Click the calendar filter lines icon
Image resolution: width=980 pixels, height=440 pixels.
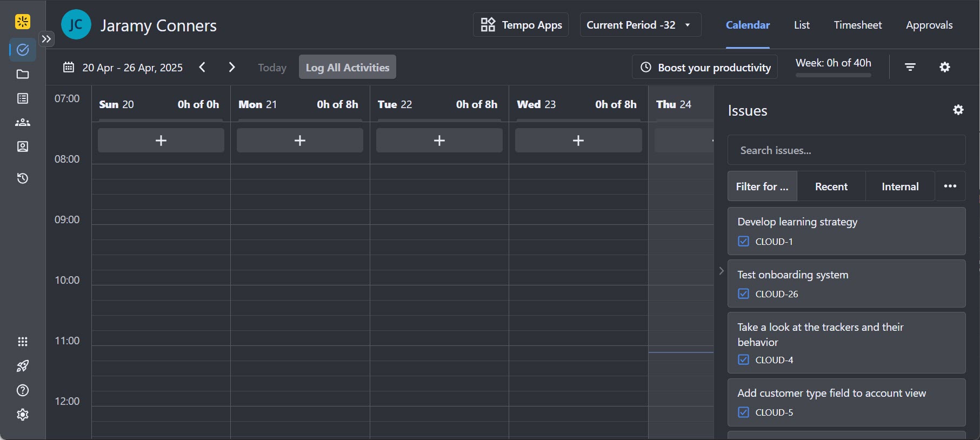(x=910, y=67)
